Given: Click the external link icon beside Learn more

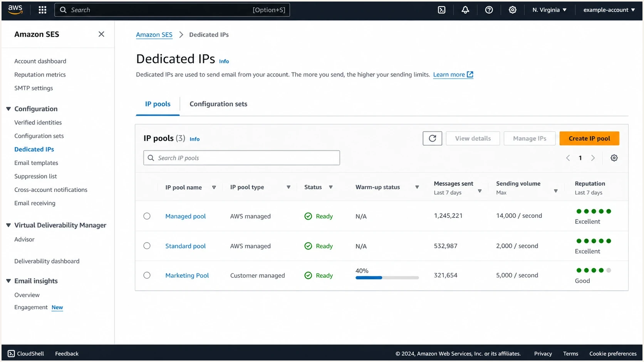Looking at the screenshot, I should (x=470, y=75).
